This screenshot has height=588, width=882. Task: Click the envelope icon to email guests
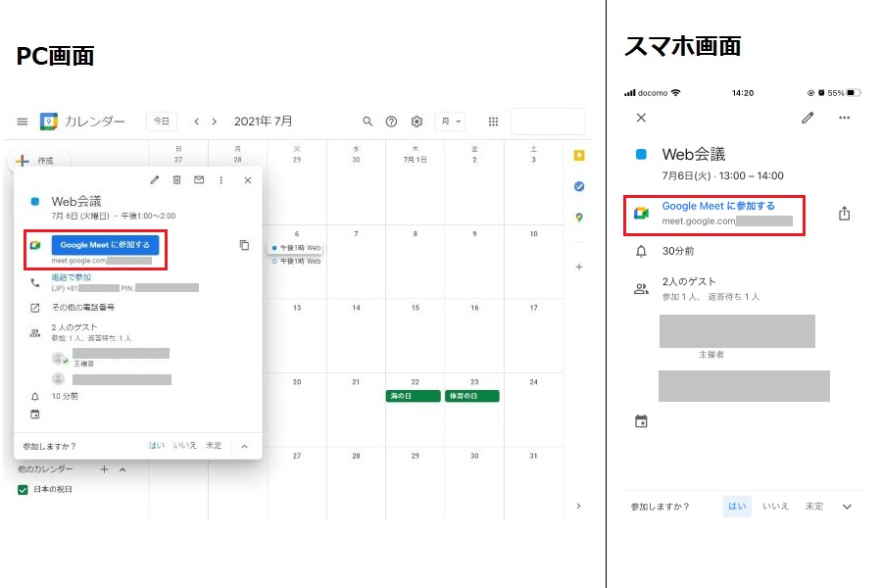click(x=199, y=180)
